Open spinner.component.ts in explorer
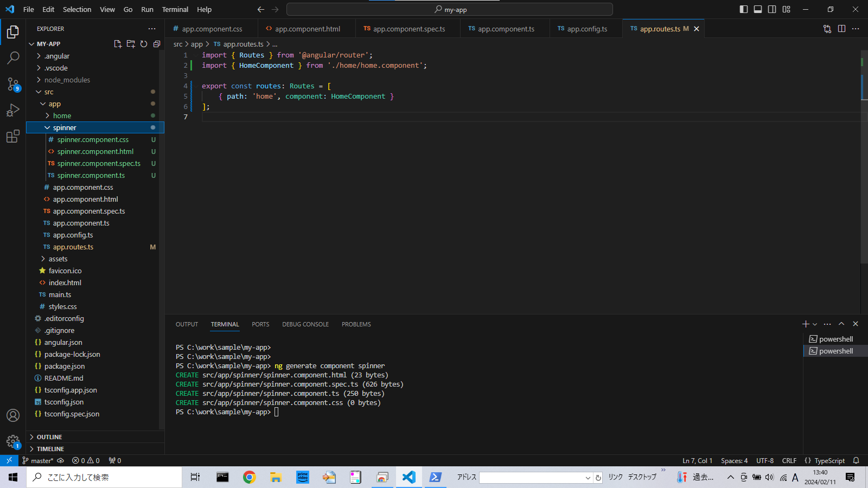This screenshot has width=868, height=488. [x=95, y=175]
